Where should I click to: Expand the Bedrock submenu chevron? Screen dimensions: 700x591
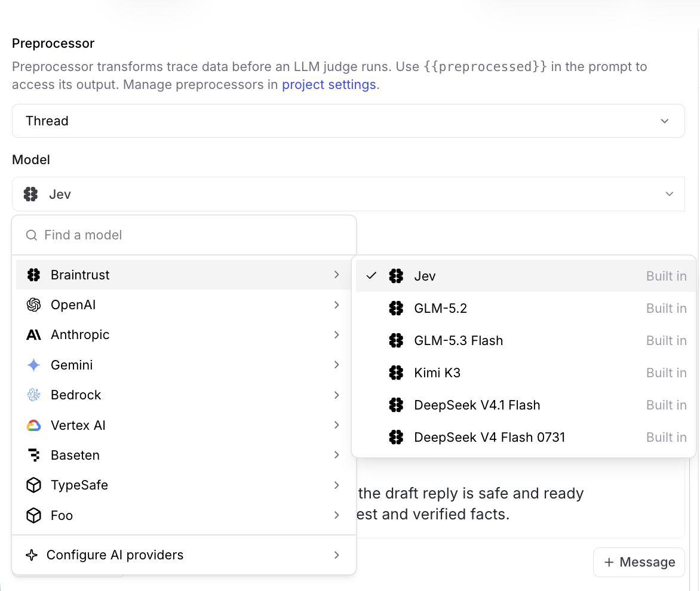click(337, 395)
